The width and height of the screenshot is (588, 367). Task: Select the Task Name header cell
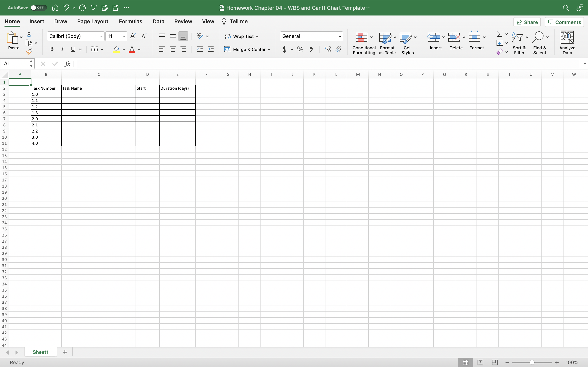(x=98, y=88)
